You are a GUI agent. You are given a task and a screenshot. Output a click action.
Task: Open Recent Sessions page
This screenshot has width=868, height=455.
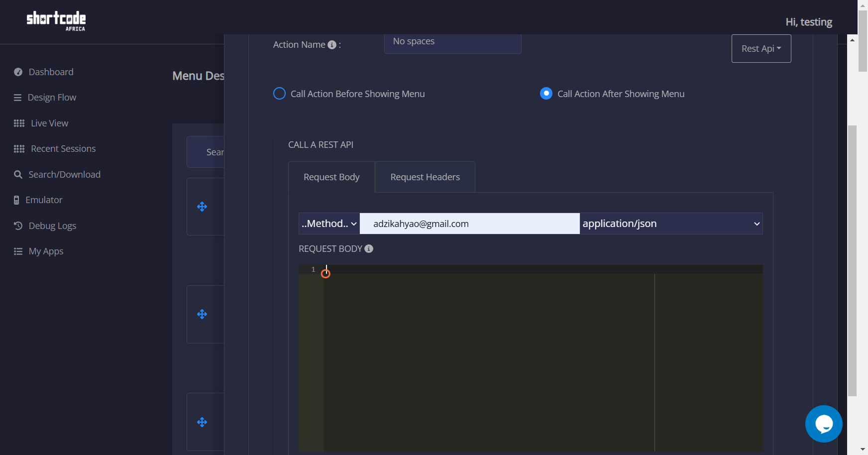[63, 149]
